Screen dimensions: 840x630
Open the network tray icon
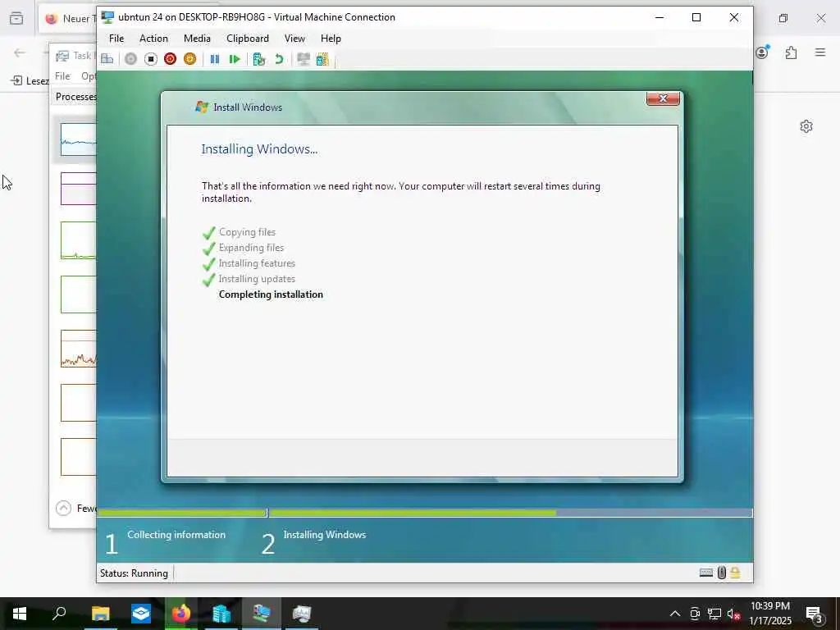714,614
